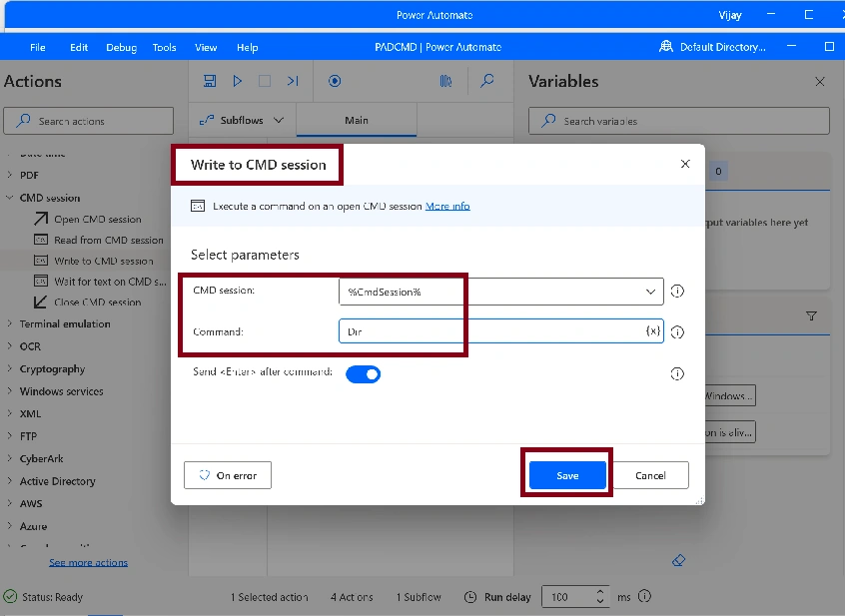The image size is (845, 616).
Task: Insert variable using the {x} icon
Action: tap(653, 330)
